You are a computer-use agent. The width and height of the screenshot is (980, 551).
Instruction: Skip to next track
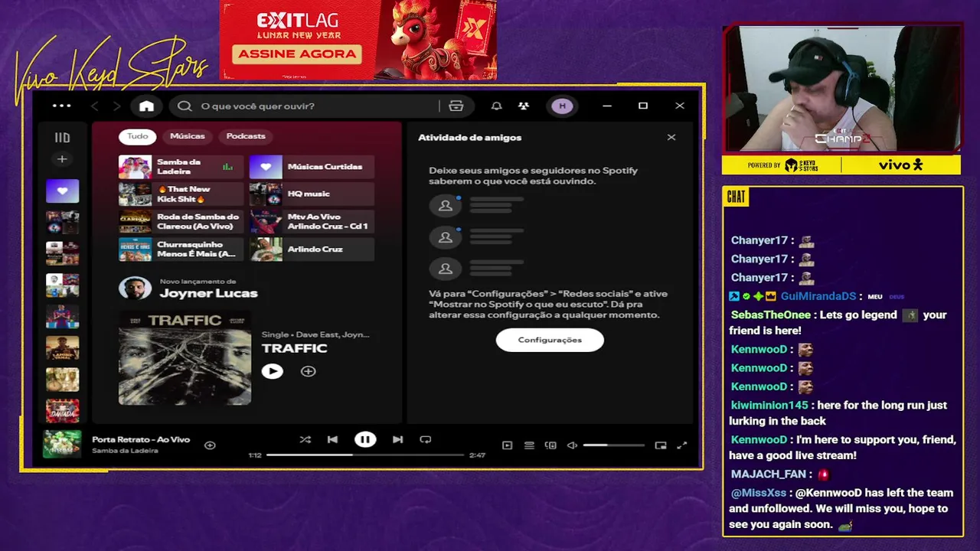[x=397, y=440]
